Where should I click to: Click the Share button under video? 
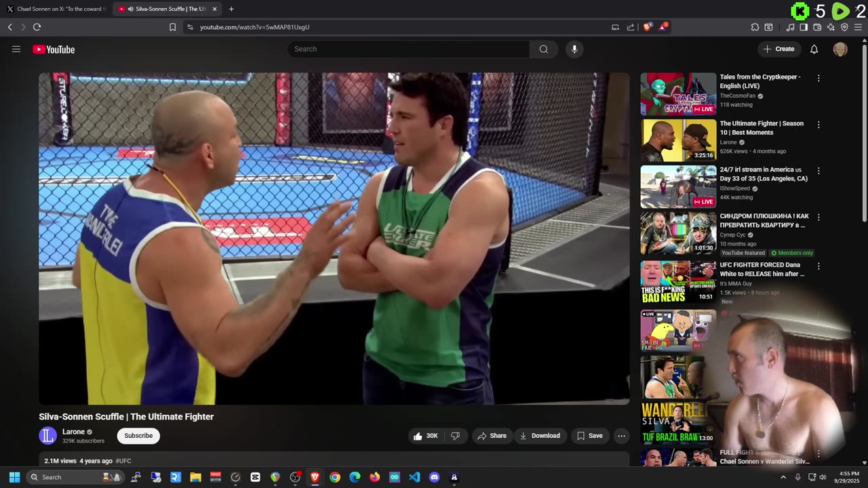point(492,436)
